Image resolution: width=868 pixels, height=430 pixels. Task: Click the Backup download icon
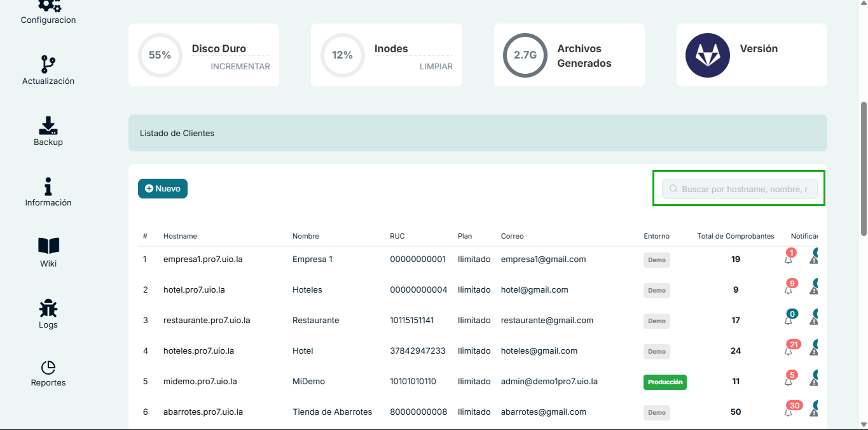(48, 125)
